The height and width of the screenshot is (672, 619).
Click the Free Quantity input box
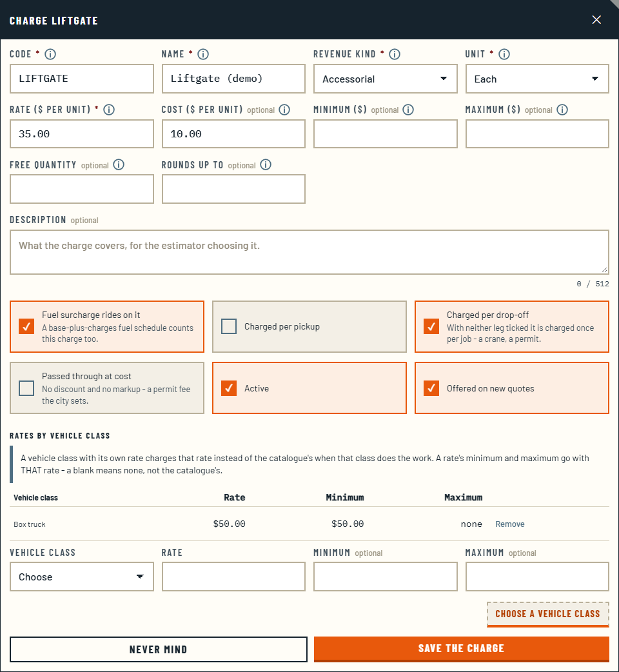(82, 189)
